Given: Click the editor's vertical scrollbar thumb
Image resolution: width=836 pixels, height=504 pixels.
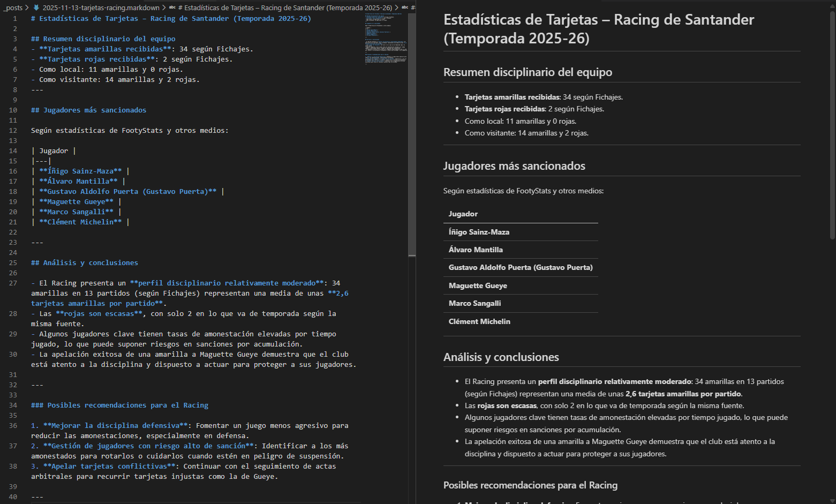Looking at the screenshot, I should [412, 134].
